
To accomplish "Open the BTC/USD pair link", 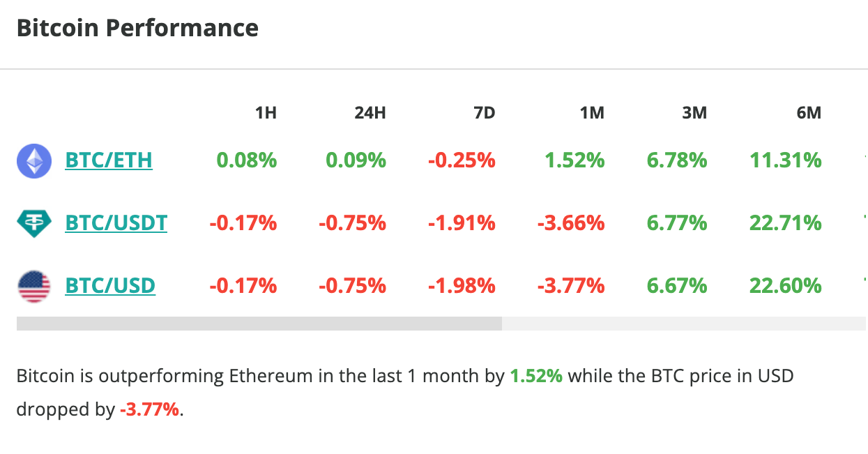I will click(x=109, y=285).
